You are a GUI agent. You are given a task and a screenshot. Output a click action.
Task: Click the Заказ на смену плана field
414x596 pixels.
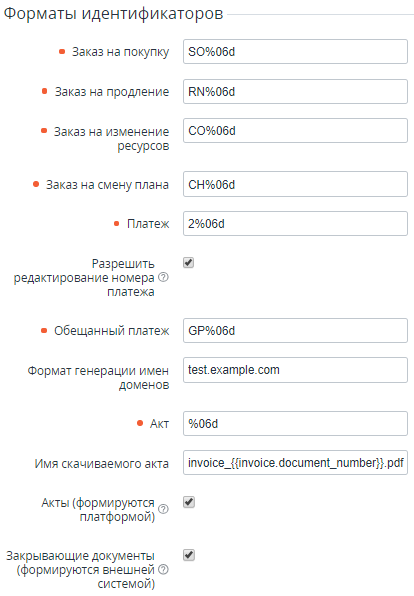tap(295, 184)
